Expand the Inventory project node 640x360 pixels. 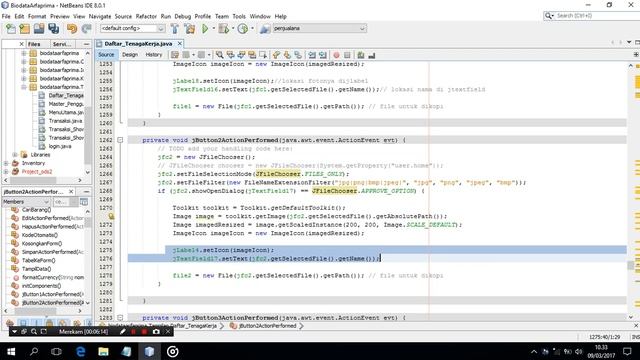coord(6,163)
